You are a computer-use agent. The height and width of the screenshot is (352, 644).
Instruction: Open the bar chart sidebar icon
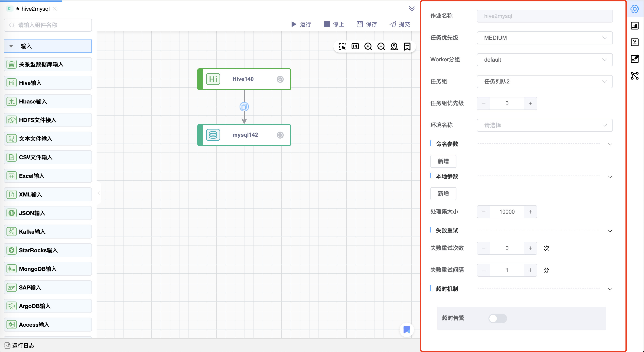pos(634,26)
